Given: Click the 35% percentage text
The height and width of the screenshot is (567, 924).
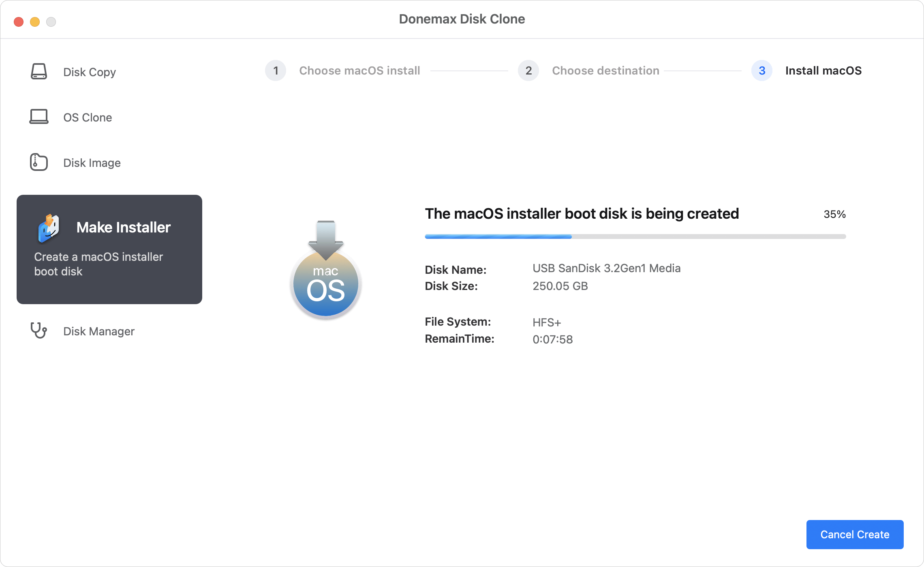Looking at the screenshot, I should point(834,214).
